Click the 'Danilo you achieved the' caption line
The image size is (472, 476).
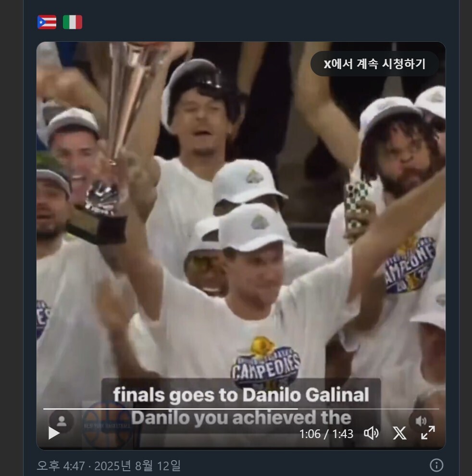241,418
